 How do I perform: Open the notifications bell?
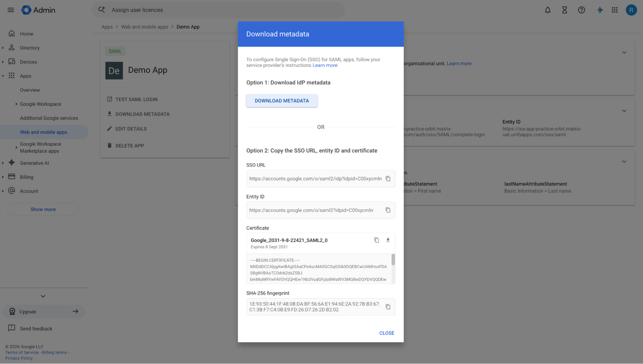click(x=547, y=10)
